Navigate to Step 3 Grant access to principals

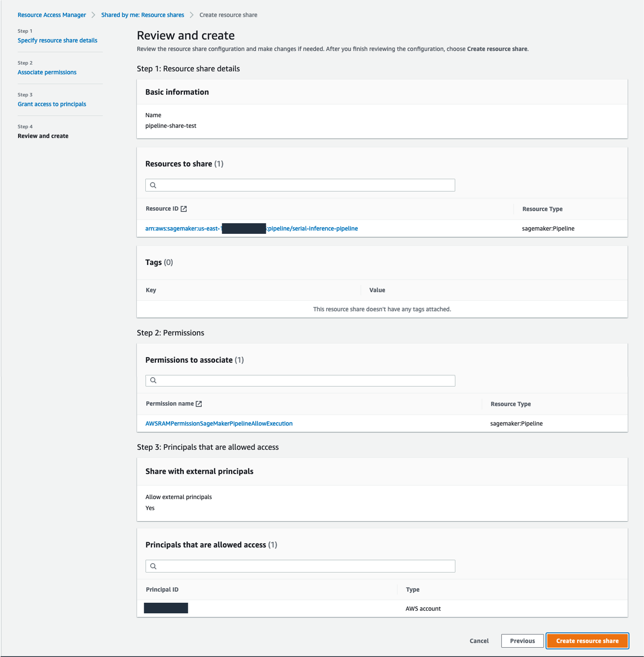pos(52,104)
